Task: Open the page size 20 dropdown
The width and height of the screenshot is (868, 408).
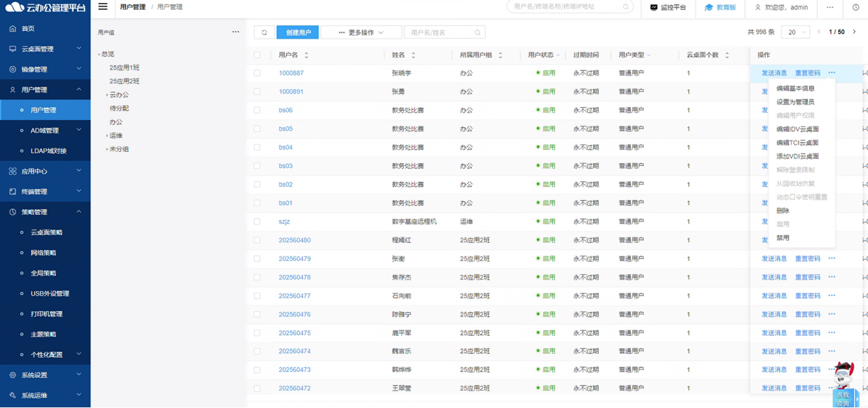Action: [x=795, y=32]
